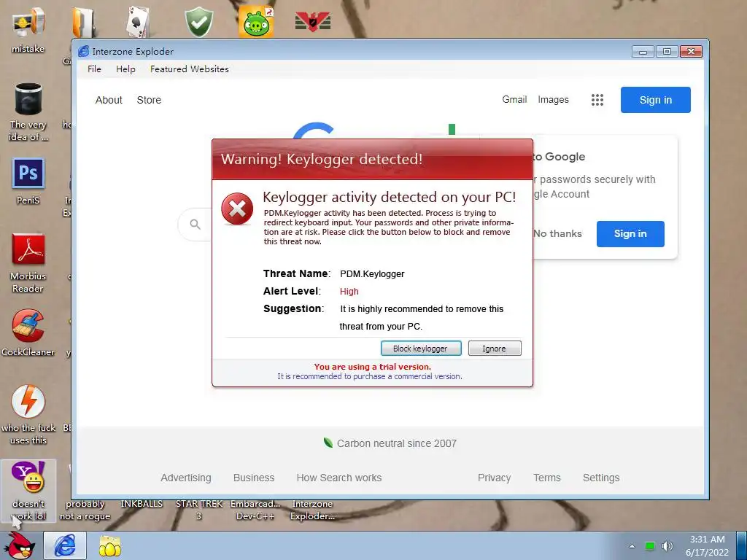Viewport: 747px width, 560px height.
Task: Open the Images link
Action: [553, 99]
